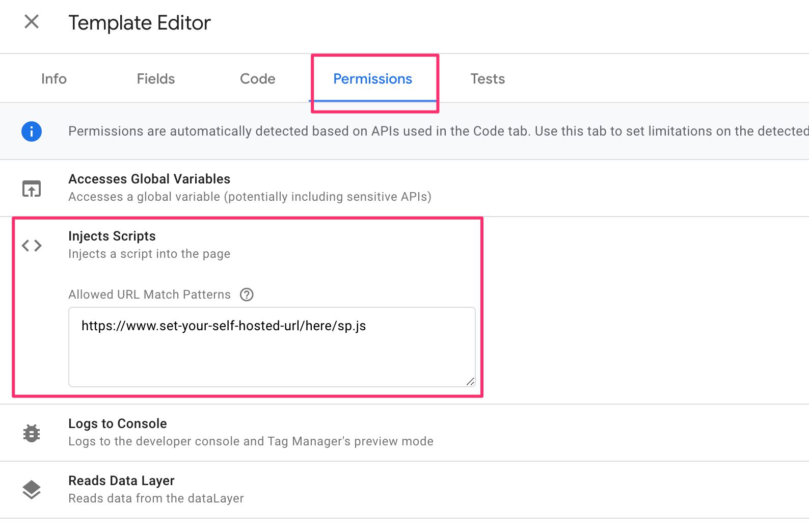Close the Template Editor with X icon
This screenshot has height=532, width=809.
[x=32, y=22]
